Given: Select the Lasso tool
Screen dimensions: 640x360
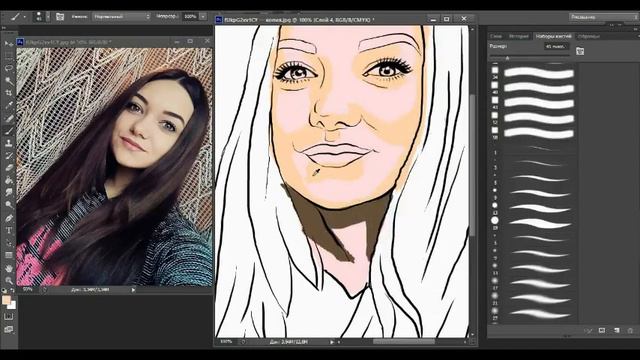Looking at the screenshot, I should tap(9, 68).
